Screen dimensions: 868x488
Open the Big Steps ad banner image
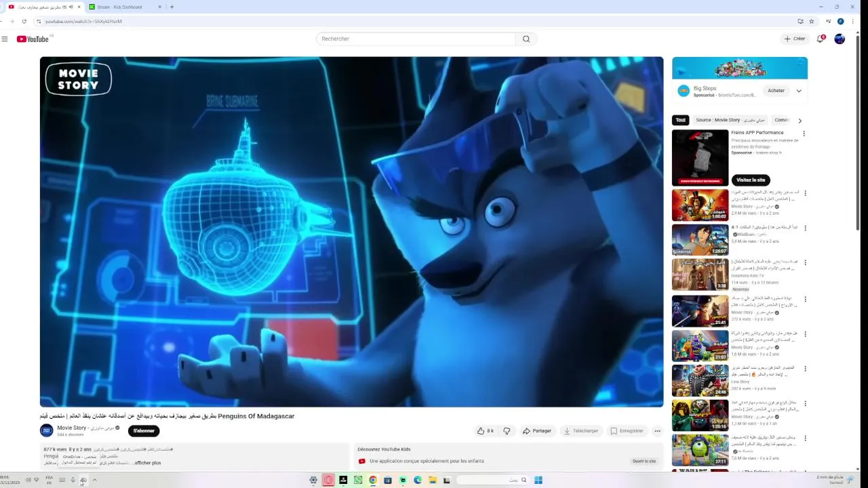click(740, 68)
